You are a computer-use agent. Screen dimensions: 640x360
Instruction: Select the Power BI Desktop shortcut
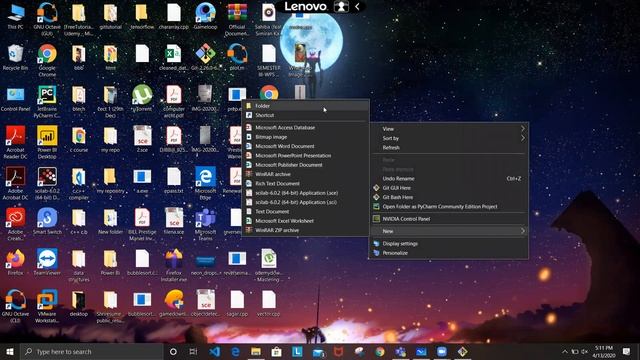47,142
